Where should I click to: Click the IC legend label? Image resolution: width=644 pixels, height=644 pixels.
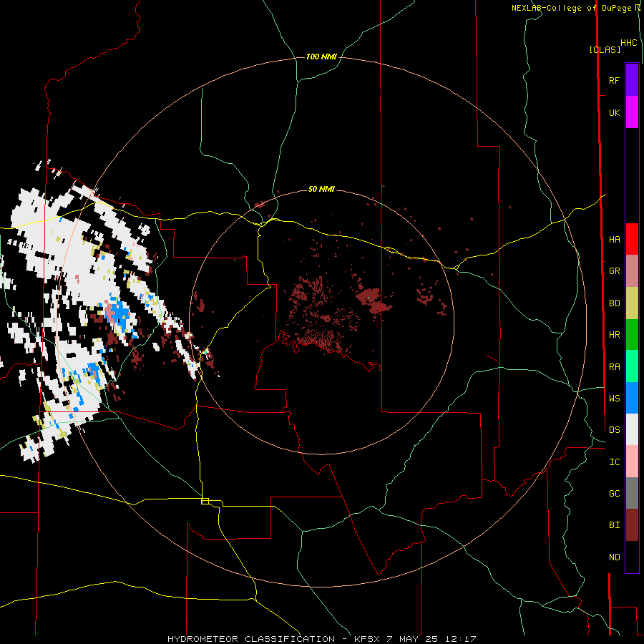pos(614,462)
